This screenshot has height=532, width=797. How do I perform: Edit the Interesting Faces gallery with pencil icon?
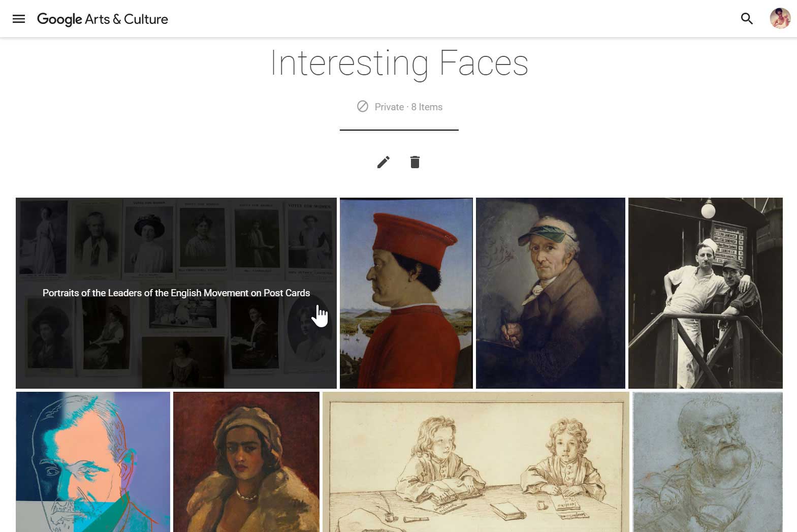click(x=384, y=162)
